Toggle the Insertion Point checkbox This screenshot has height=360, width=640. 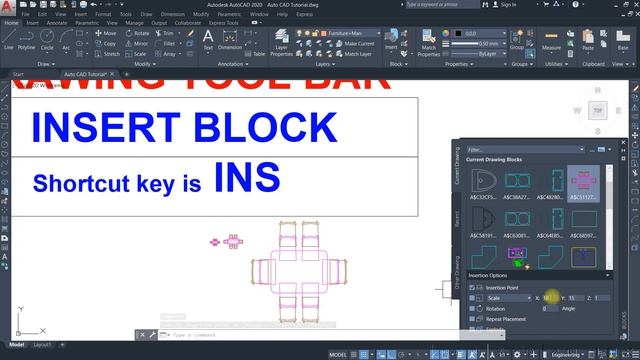coord(472,288)
